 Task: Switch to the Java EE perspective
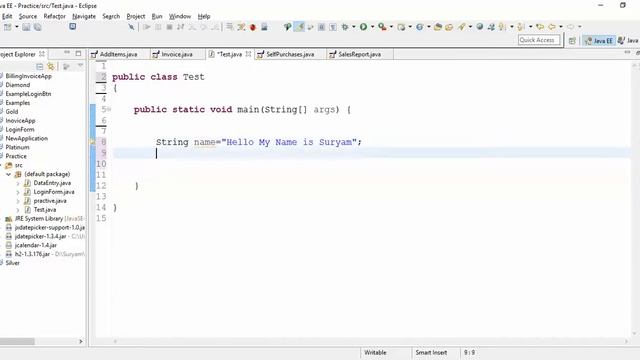pos(599,40)
